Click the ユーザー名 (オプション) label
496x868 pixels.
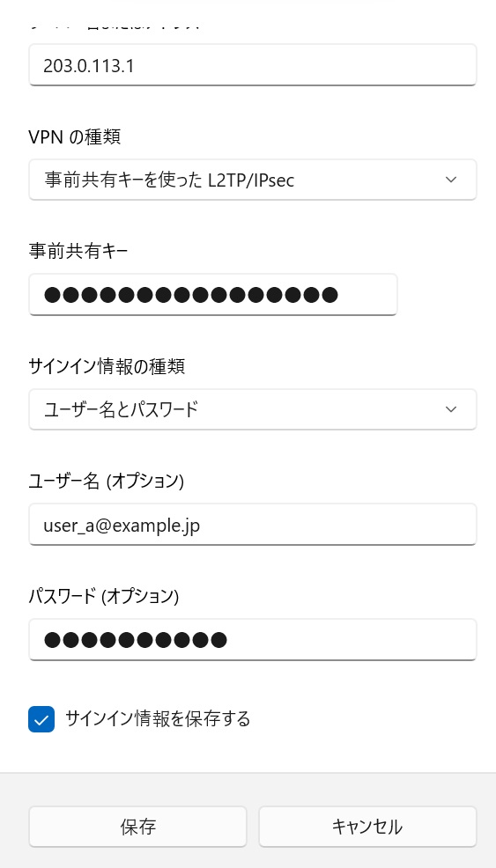tap(106, 481)
